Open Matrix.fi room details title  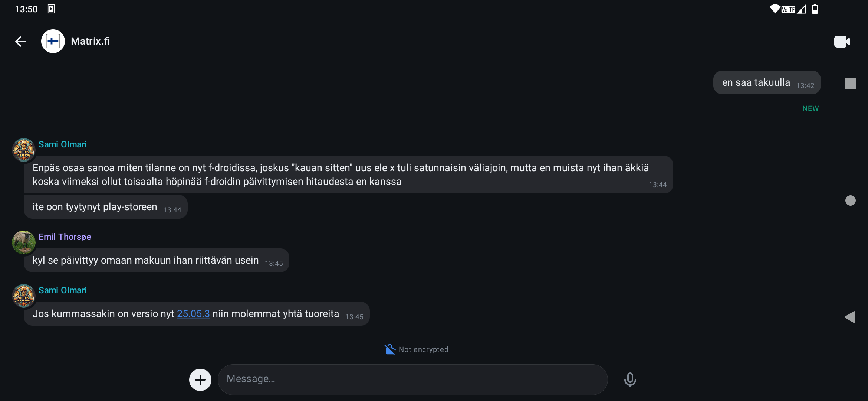pos(90,41)
